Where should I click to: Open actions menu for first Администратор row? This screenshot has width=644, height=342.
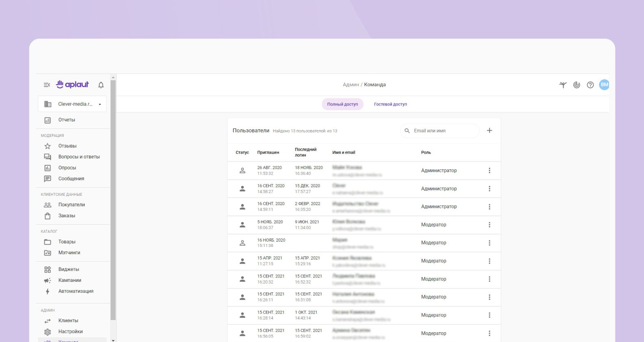(490, 171)
